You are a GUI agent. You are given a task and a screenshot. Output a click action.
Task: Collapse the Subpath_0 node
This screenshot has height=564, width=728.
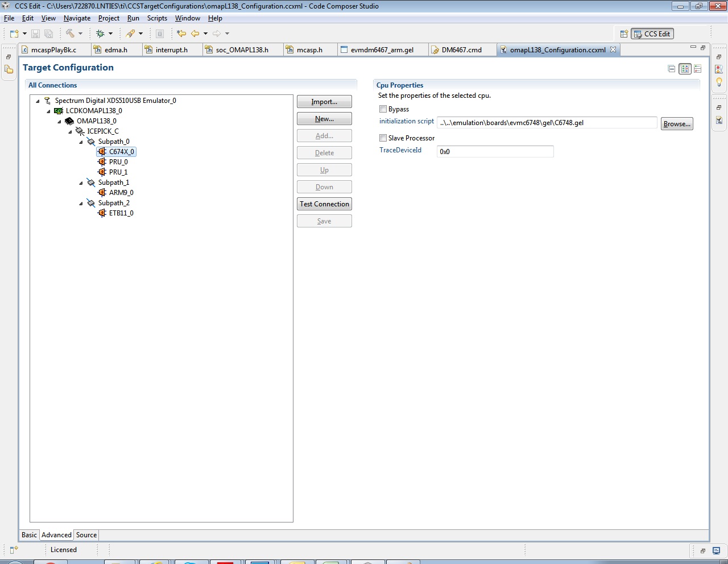(x=81, y=142)
